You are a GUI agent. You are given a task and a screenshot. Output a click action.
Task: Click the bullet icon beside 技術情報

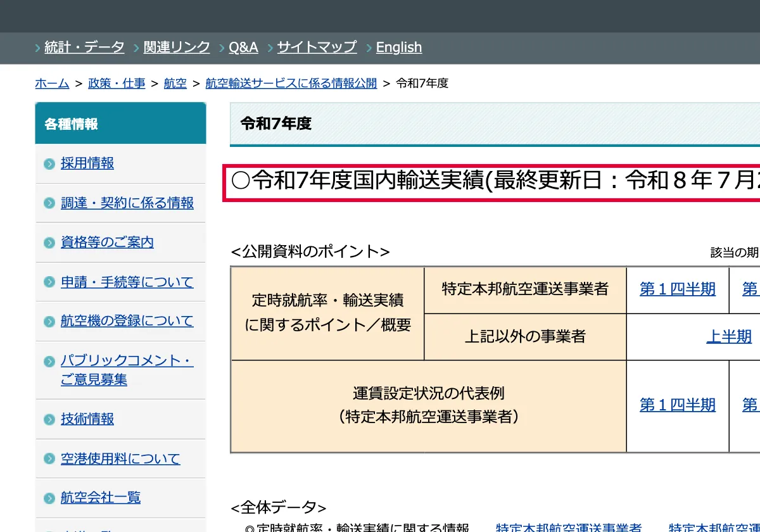49,420
